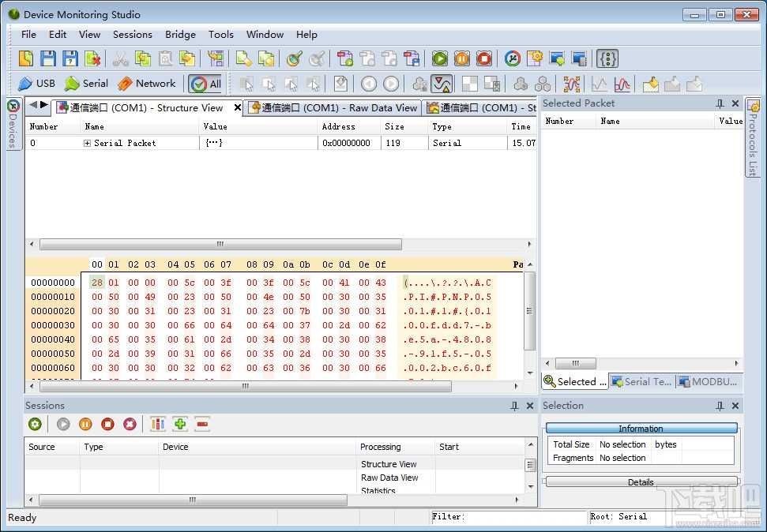Screen dimensions: 767x532
Task: Expand the Details section in Selection panel
Action: coord(641,482)
